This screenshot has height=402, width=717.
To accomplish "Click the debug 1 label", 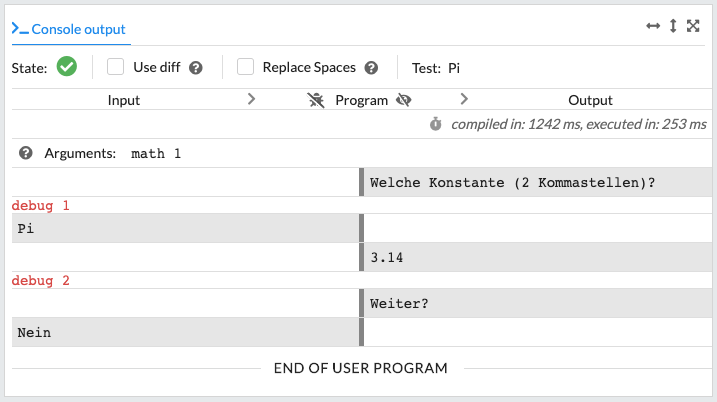I will click(x=41, y=205).
